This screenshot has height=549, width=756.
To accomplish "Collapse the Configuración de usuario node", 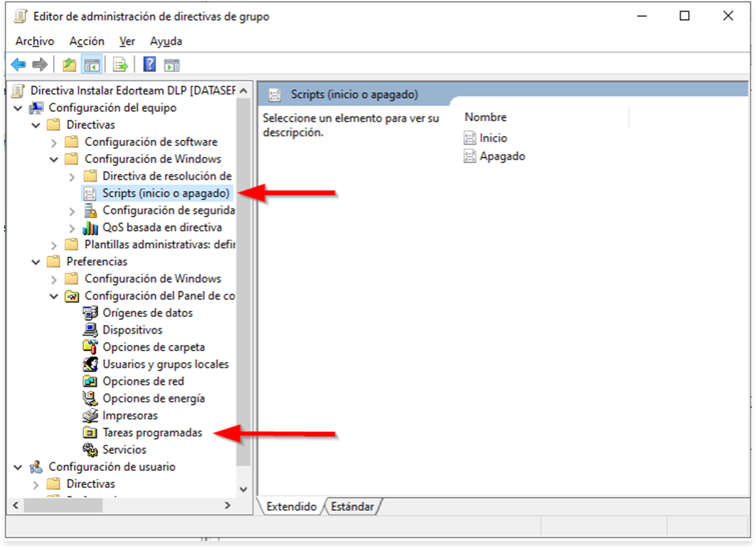I will click(x=18, y=467).
